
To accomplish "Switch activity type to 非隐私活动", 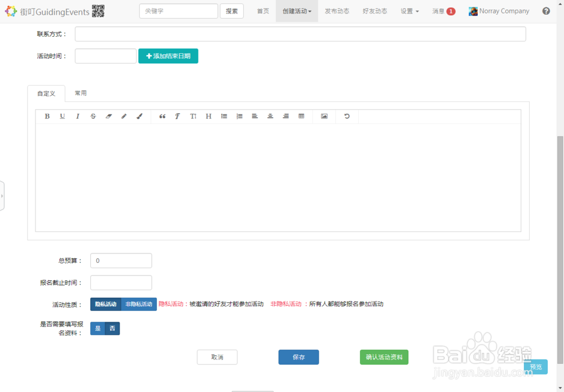I will [139, 304].
